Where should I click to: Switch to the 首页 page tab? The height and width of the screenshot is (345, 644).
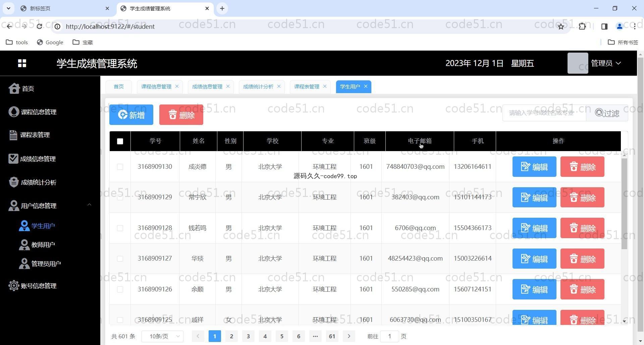point(119,86)
